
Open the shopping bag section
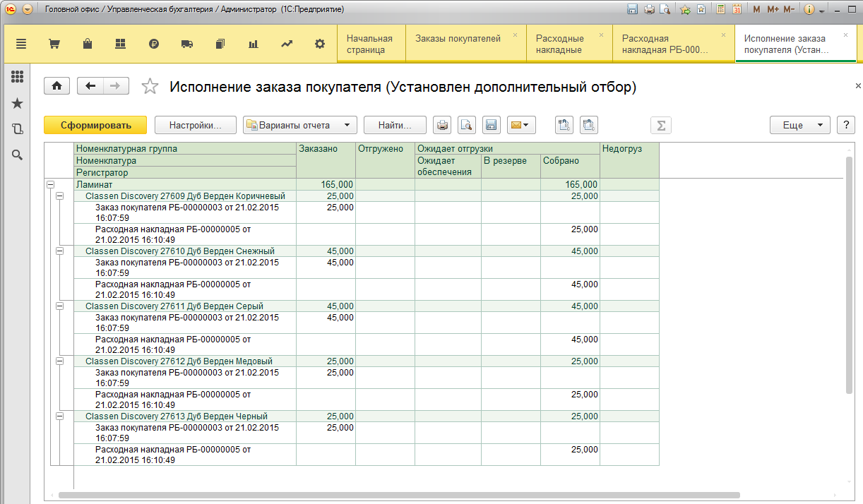coord(88,44)
